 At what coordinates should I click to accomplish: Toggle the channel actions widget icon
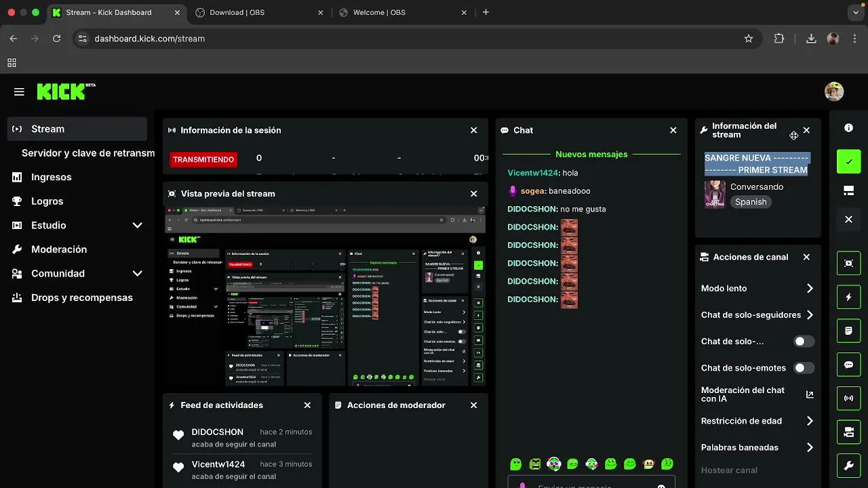click(848, 432)
